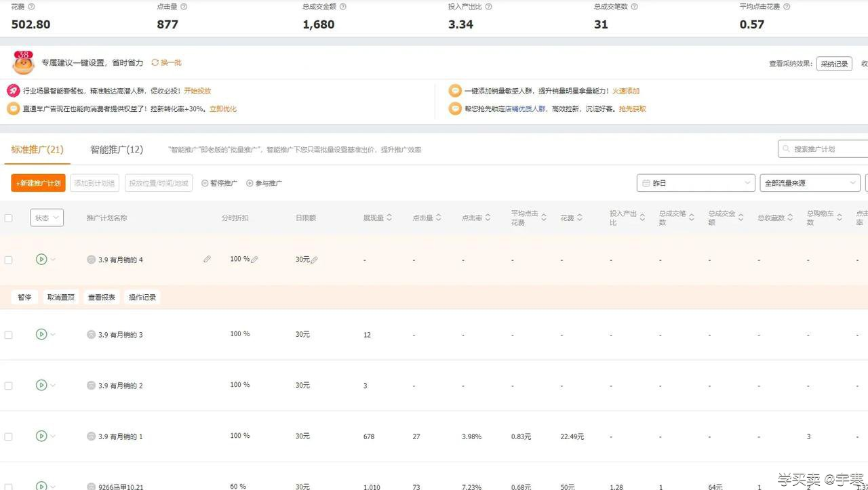Open the 全部流量来源 dropdown
This screenshot has height=490, width=868.
[810, 183]
